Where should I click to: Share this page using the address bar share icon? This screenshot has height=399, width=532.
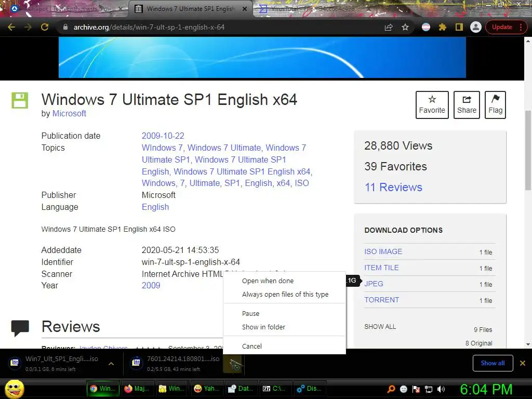389,27
